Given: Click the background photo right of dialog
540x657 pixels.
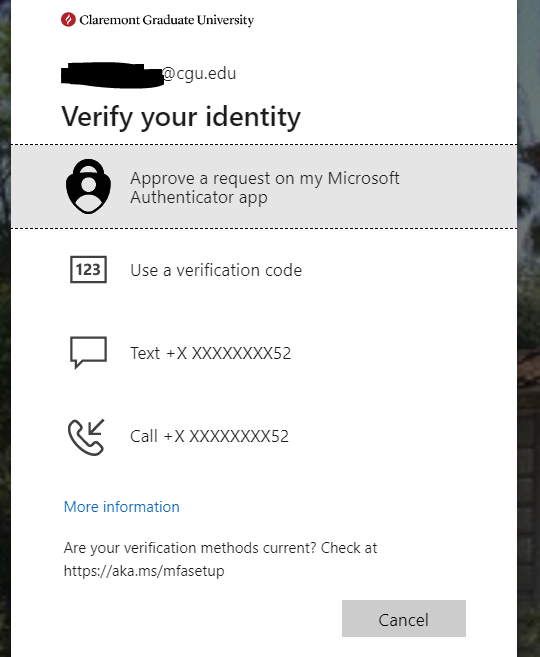Looking at the screenshot, I should pyautogui.click(x=529, y=328).
